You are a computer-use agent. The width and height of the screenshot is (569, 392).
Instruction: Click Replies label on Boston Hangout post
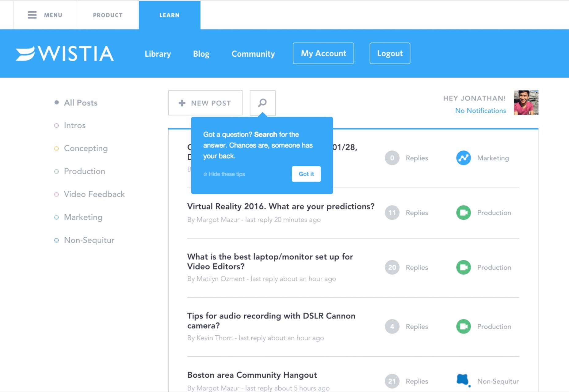coord(417,382)
